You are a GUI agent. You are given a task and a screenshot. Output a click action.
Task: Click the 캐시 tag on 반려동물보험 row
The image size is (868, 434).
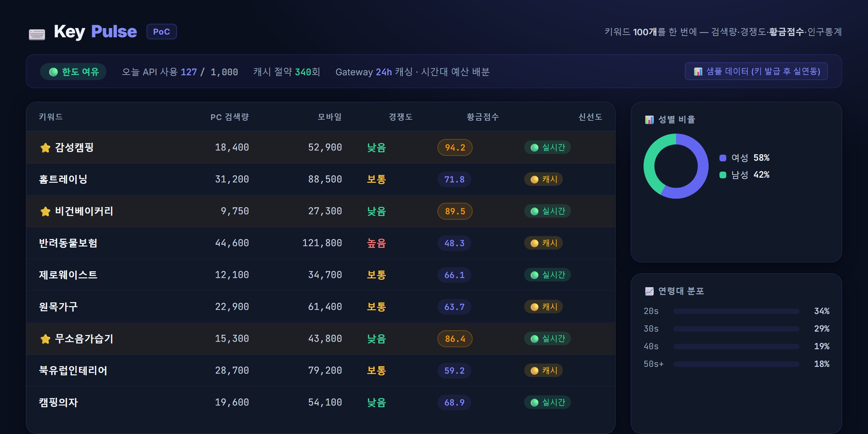tap(544, 243)
